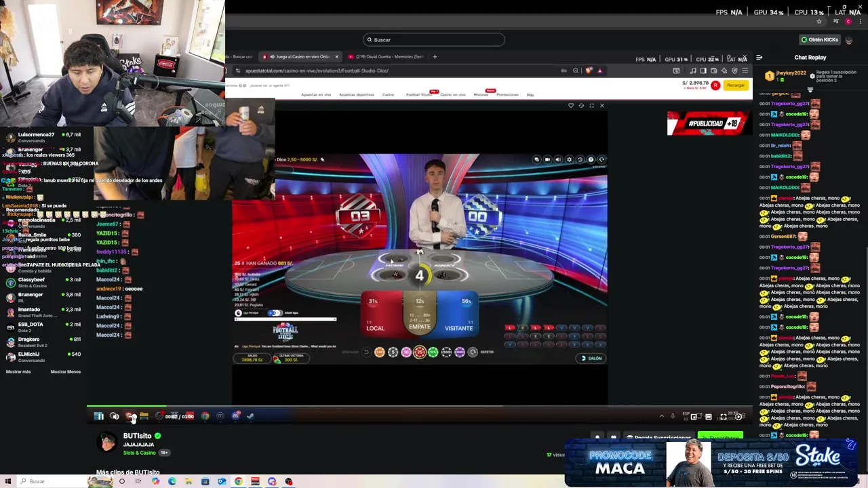Open the media control music note icon
Screen dimensions: 868x488
693,70
